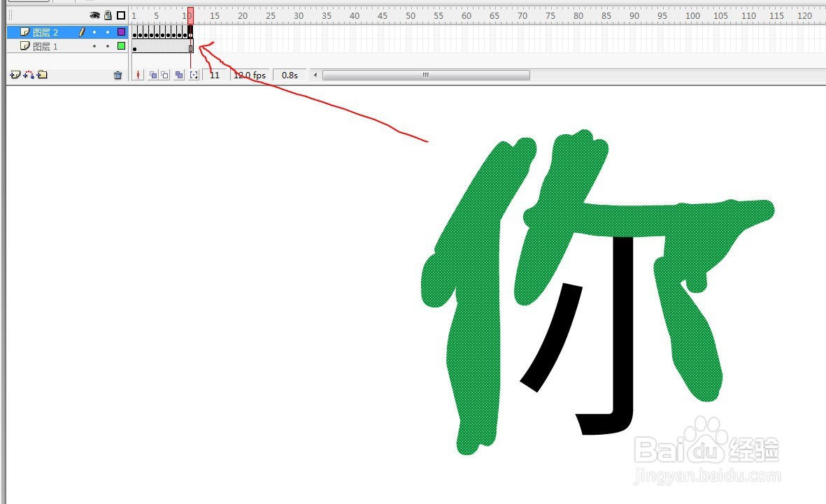Click the 12.0 fps frame rate field
The width and height of the screenshot is (826, 504).
point(250,75)
